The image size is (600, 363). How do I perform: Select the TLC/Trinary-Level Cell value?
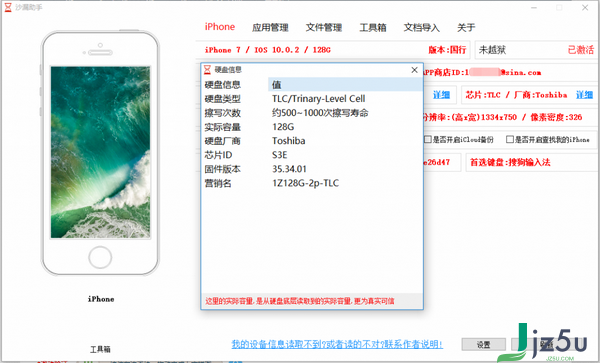point(318,99)
